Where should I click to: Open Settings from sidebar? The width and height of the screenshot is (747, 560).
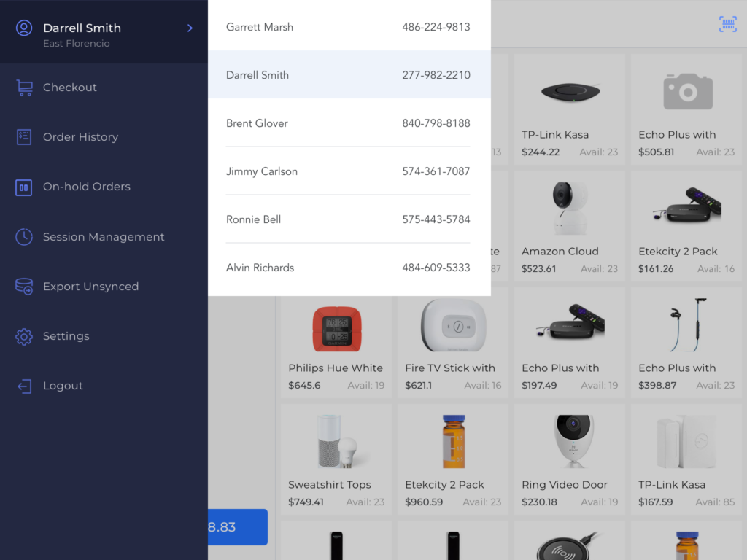(x=66, y=336)
